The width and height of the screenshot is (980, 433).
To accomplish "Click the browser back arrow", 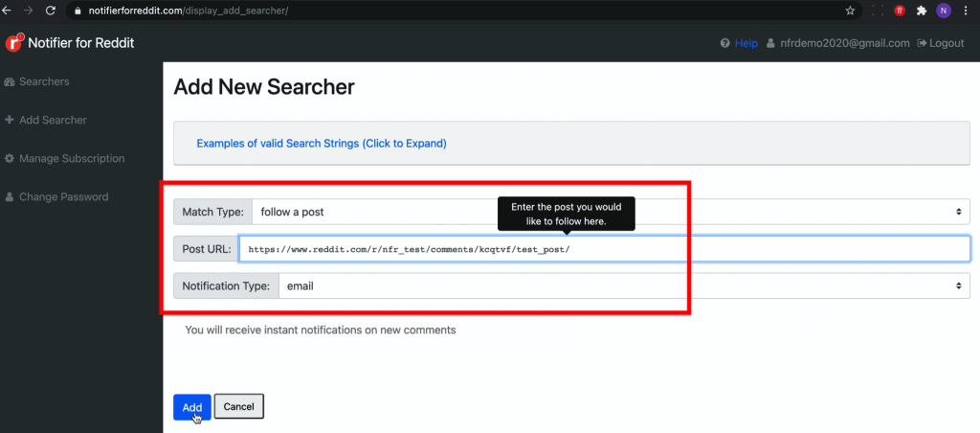I will coord(7,11).
